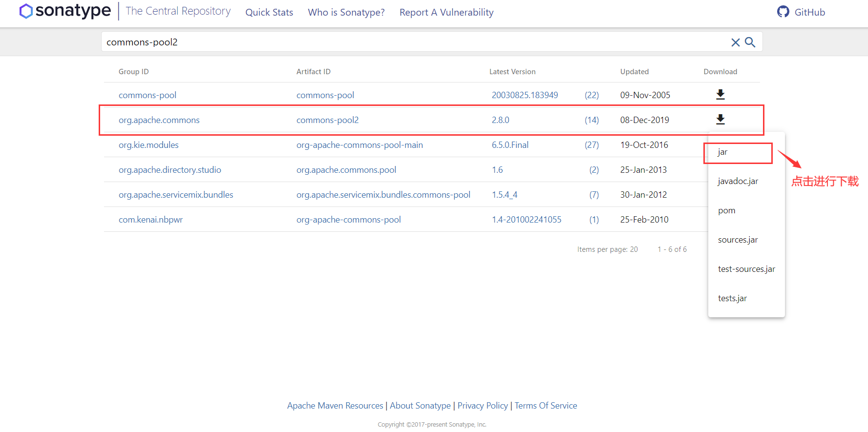Click the Download column header
This screenshot has width=868, height=432.
point(720,72)
